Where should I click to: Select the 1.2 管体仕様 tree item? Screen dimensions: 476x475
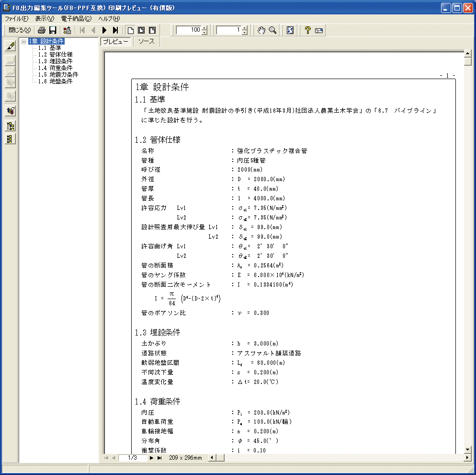(x=55, y=54)
